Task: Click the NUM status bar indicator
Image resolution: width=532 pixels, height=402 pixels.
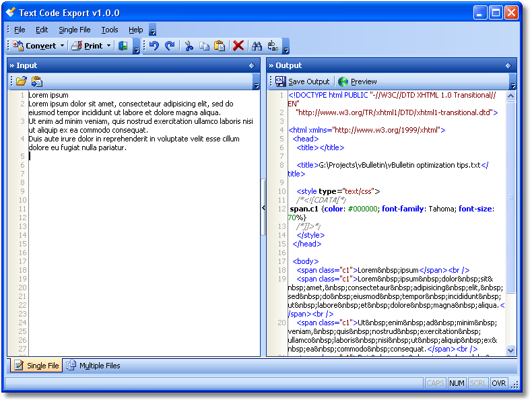Action: 457,383
